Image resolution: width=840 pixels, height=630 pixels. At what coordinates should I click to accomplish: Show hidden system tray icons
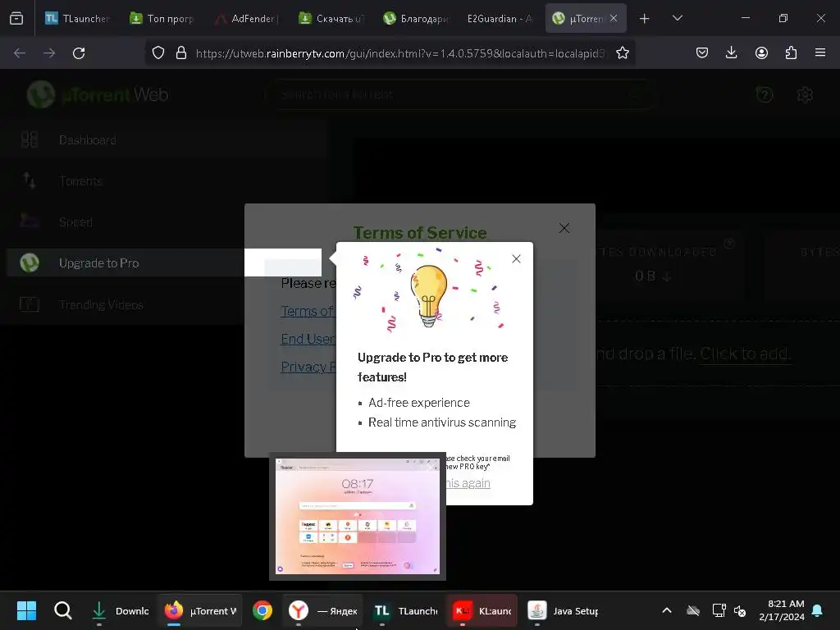(667, 610)
